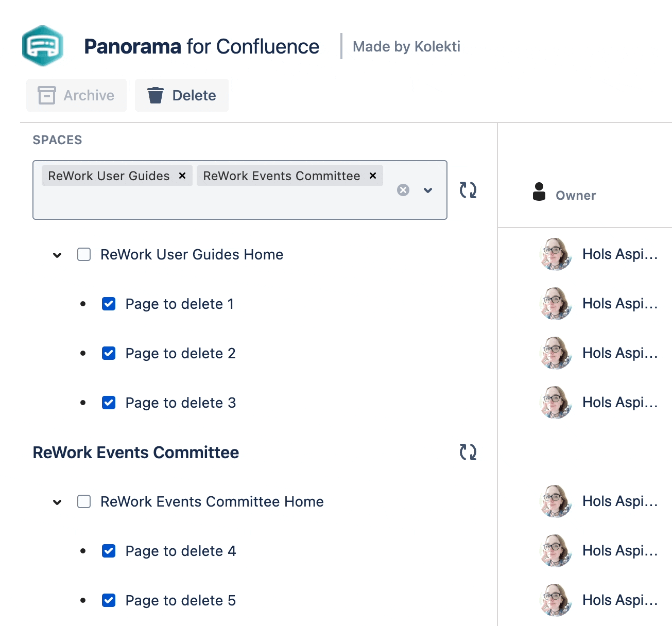Click the Panorama for Confluence logo icon
The height and width of the screenshot is (626, 672).
point(43,46)
